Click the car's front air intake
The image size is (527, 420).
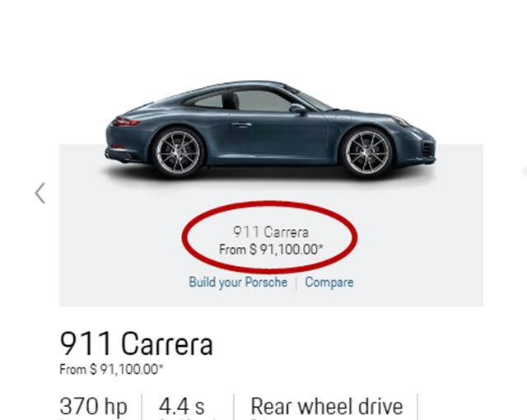click(428, 149)
